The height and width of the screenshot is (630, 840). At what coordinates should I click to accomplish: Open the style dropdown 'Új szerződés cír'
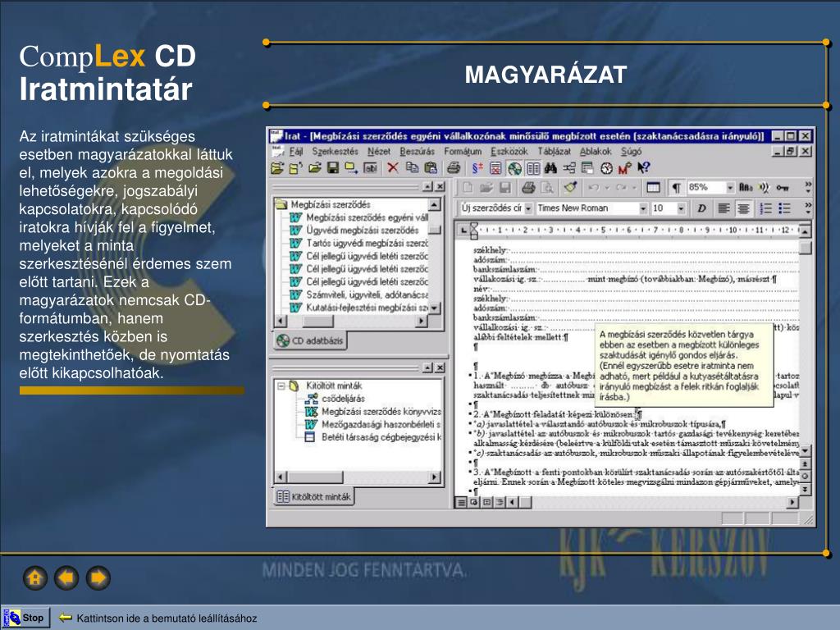pos(528,208)
